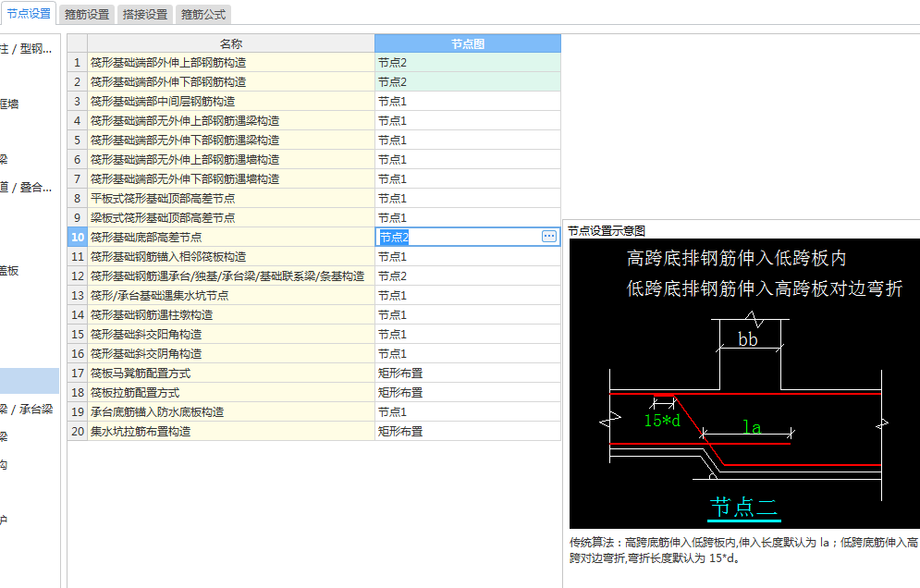Click 节点2 value in row 1

tap(468, 63)
